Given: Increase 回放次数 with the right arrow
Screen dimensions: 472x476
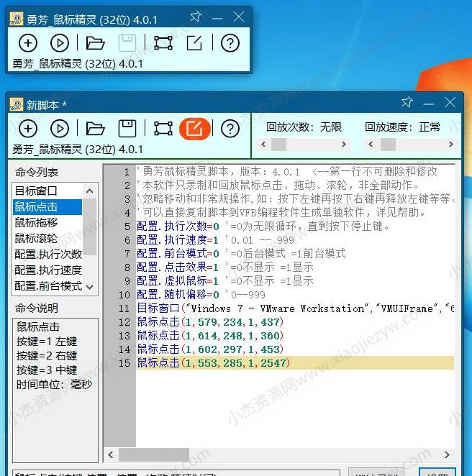Looking at the screenshot, I should click(x=344, y=145).
